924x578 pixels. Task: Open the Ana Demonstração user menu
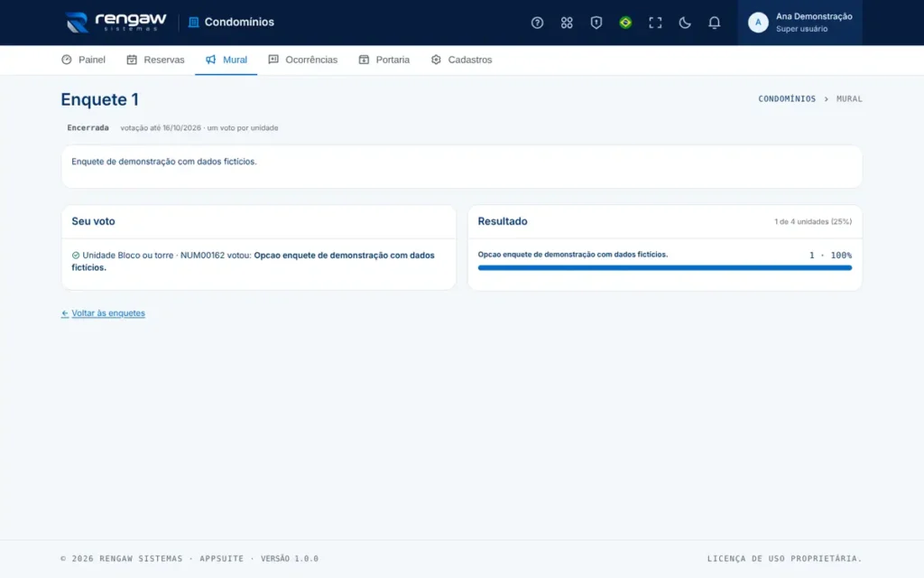[x=799, y=23]
